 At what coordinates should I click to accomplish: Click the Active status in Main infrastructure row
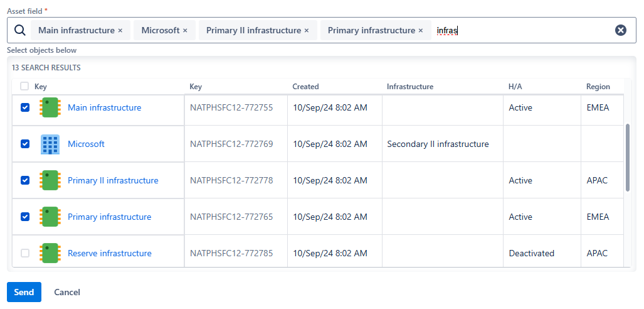[520, 108]
